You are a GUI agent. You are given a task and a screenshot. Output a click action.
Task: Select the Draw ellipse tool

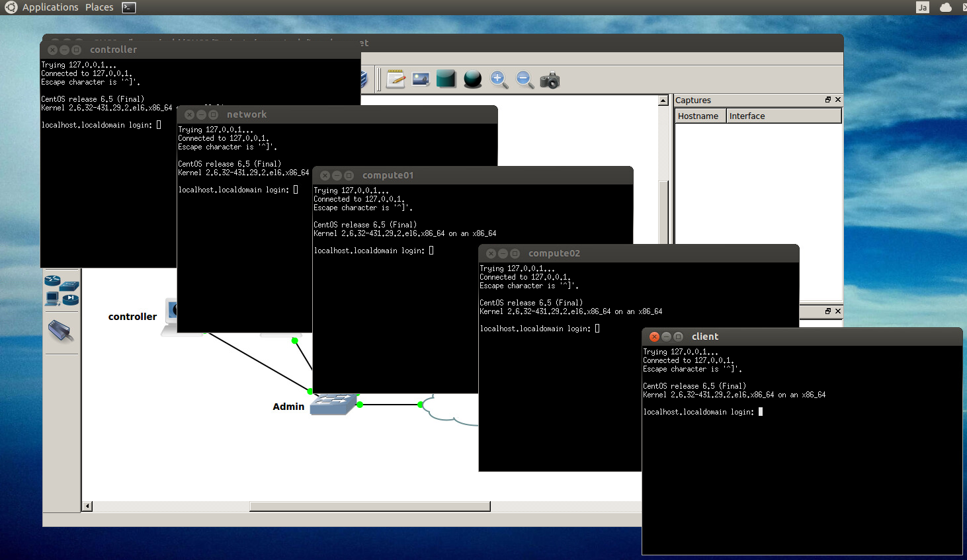click(472, 79)
